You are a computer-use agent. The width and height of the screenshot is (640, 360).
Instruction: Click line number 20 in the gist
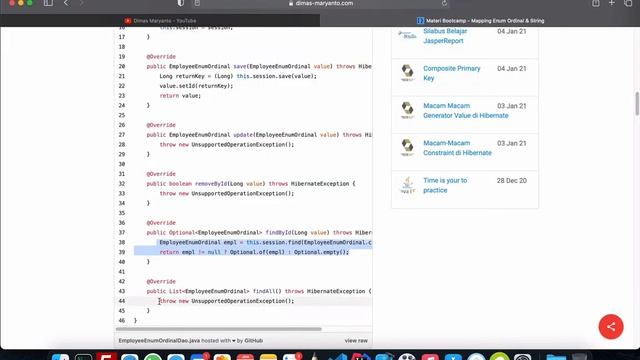(122, 66)
